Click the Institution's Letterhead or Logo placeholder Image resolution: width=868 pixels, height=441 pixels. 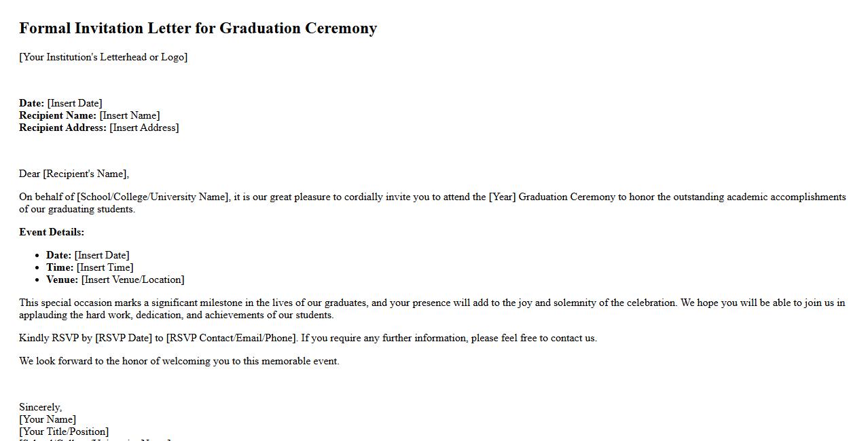pos(103,57)
